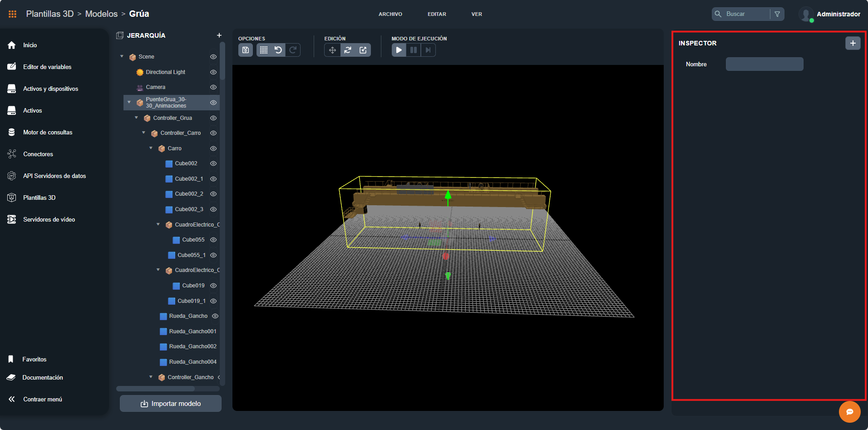Image resolution: width=868 pixels, height=430 pixels.
Task: Select the scale tool in the Edición section
Action: click(x=362, y=50)
